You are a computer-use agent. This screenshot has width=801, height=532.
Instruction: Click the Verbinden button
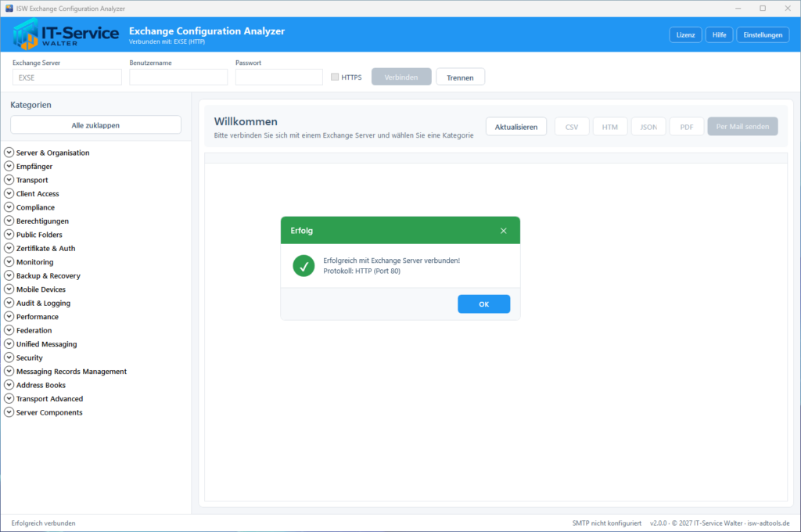pos(401,77)
